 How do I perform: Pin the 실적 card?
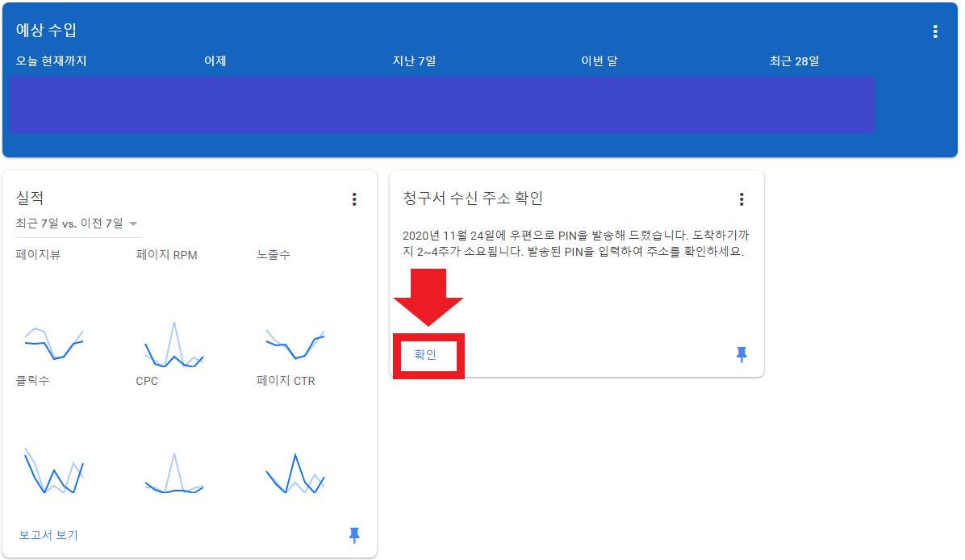[x=354, y=535]
